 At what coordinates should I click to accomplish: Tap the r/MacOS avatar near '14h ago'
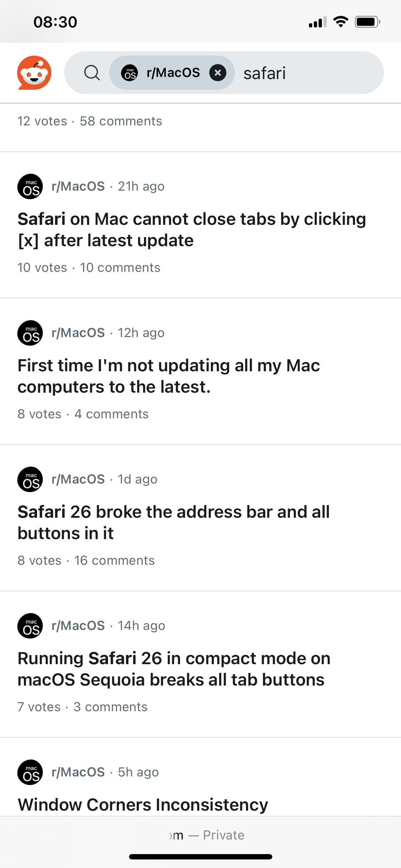pos(30,625)
